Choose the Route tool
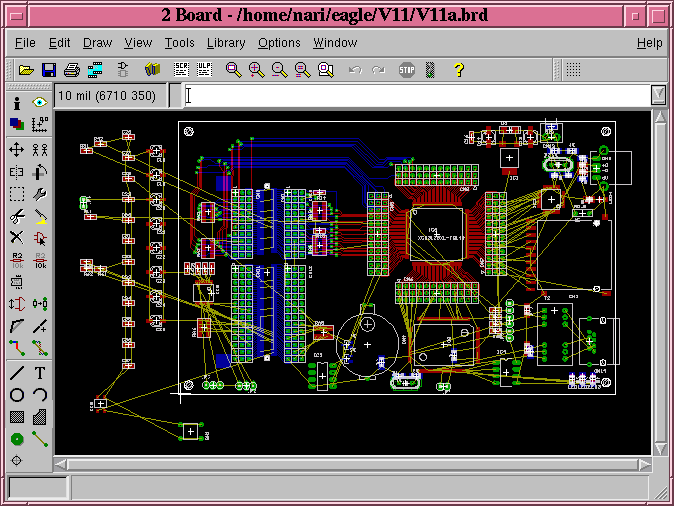This screenshot has height=506, width=674. click(17, 347)
